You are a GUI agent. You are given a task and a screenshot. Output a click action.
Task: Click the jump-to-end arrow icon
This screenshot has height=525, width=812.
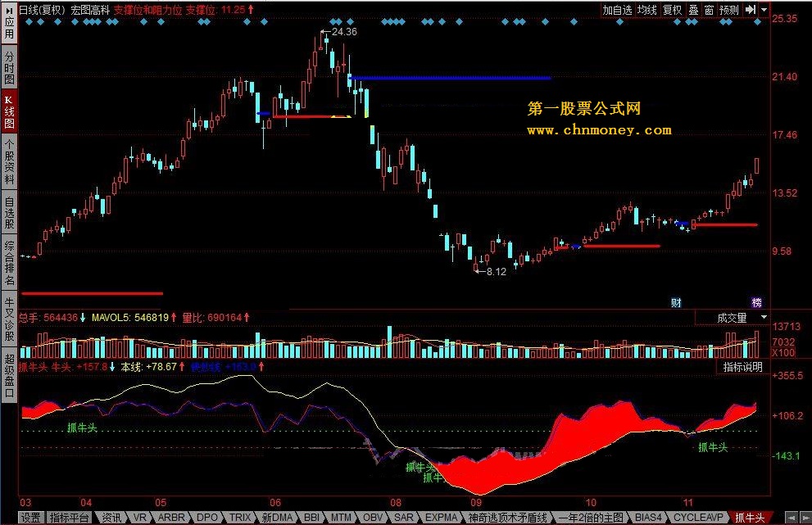[751, 10]
